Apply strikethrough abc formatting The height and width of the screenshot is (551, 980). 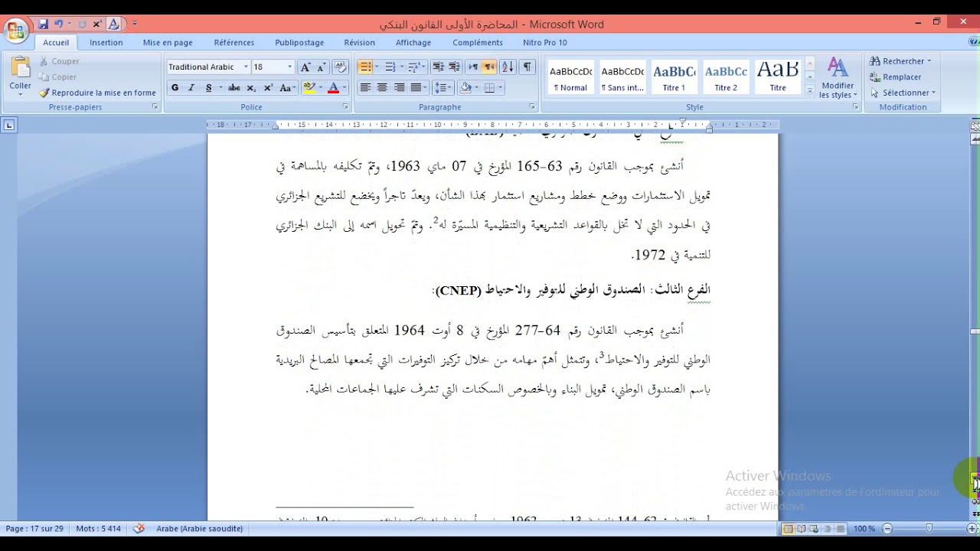point(234,88)
